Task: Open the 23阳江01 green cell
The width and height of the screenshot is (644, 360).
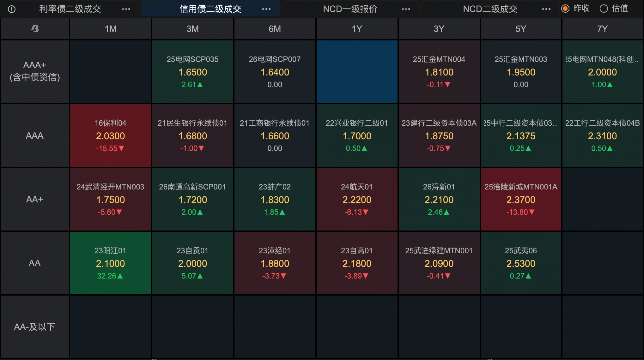Action: pos(110,263)
